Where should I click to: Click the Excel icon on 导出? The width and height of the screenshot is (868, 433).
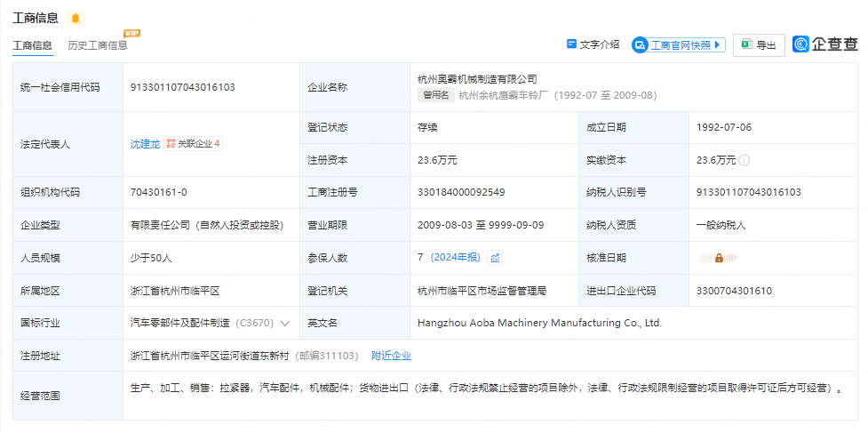747,44
